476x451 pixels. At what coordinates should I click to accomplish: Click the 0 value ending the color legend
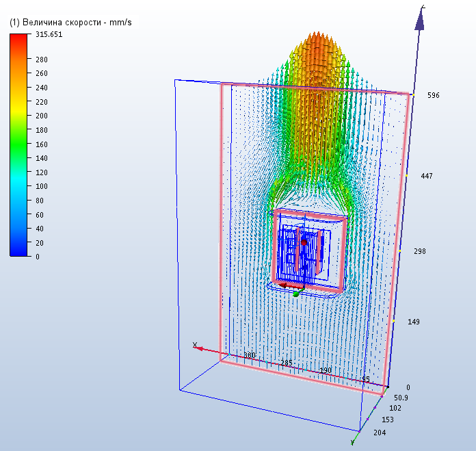pyautogui.click(x=38, y=257)
